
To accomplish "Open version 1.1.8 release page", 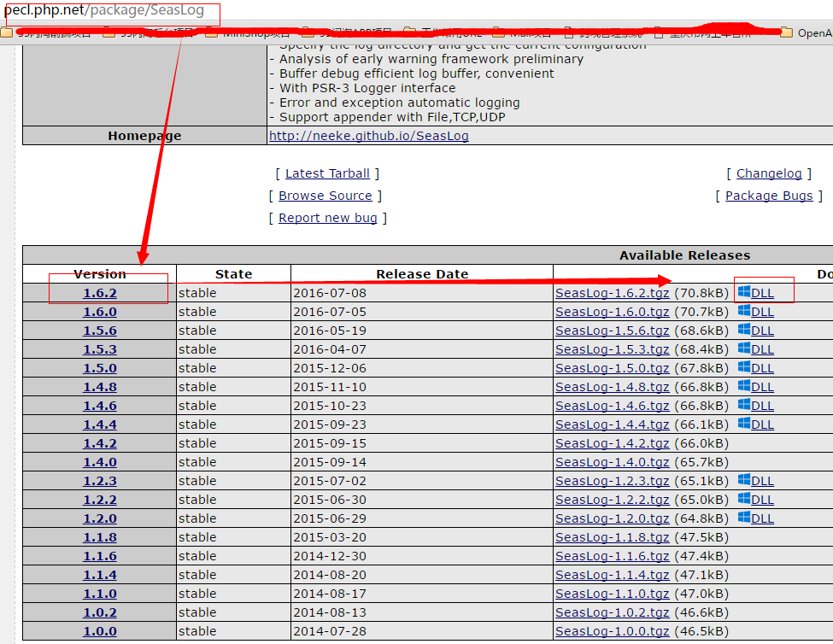I will tap(100, 537).
